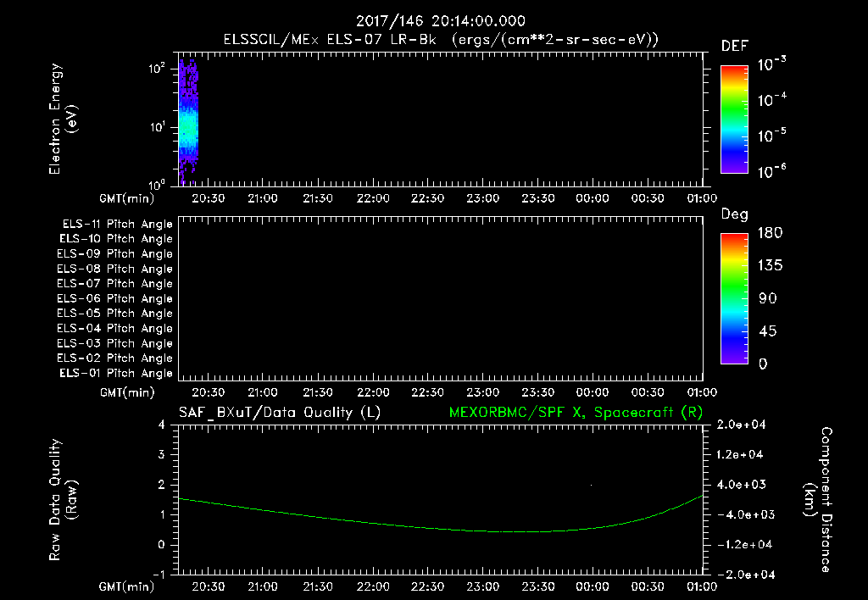
Task: Click GMT(min) label of the pitch angle panel
Action: tap(127, 393)
